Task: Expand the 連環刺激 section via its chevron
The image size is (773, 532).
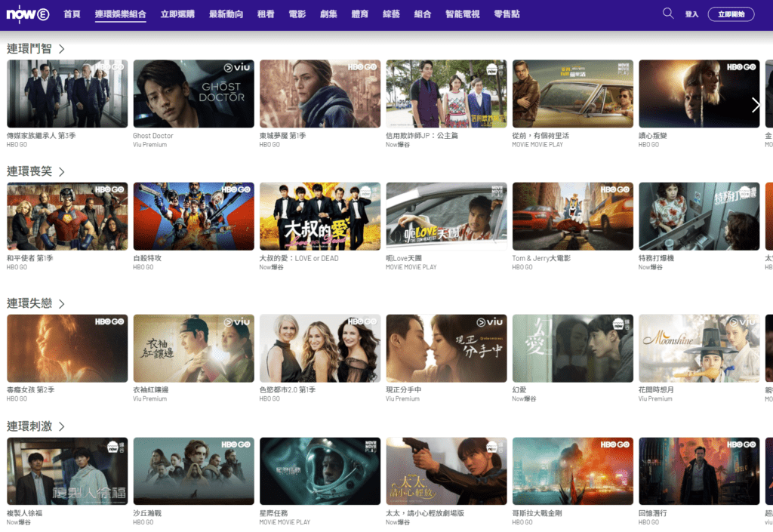Action: [x=62, y=425]
